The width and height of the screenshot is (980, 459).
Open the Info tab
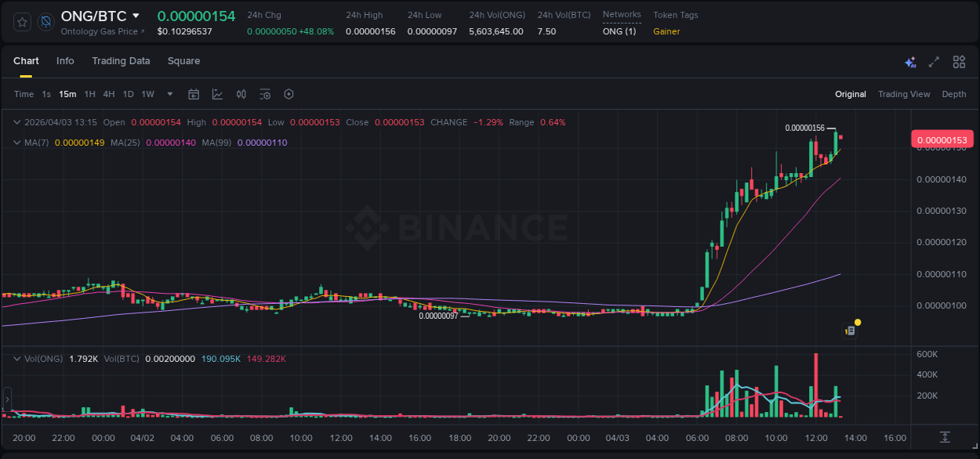[65, 61]
